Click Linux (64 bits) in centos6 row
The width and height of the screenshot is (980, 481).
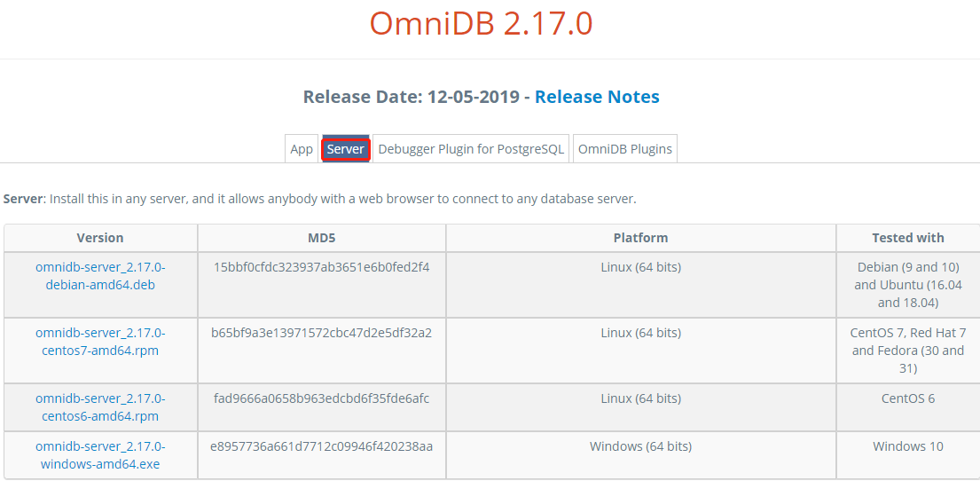(640, 398)
